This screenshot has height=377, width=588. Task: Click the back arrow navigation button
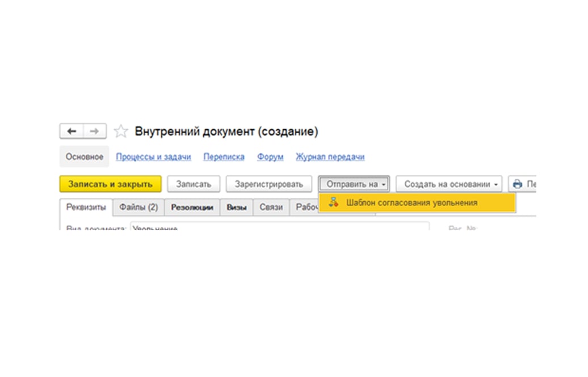[72, 132]
